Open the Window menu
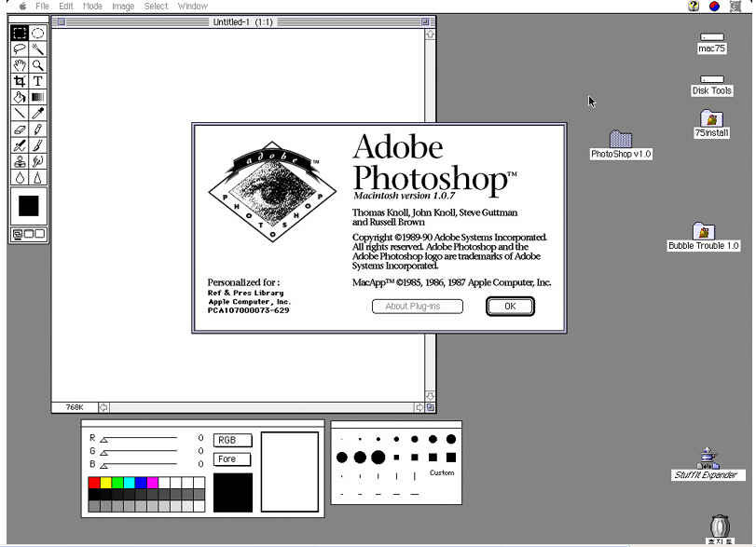Viewport: 756px width, 547px height. click(x=192, y=7)
